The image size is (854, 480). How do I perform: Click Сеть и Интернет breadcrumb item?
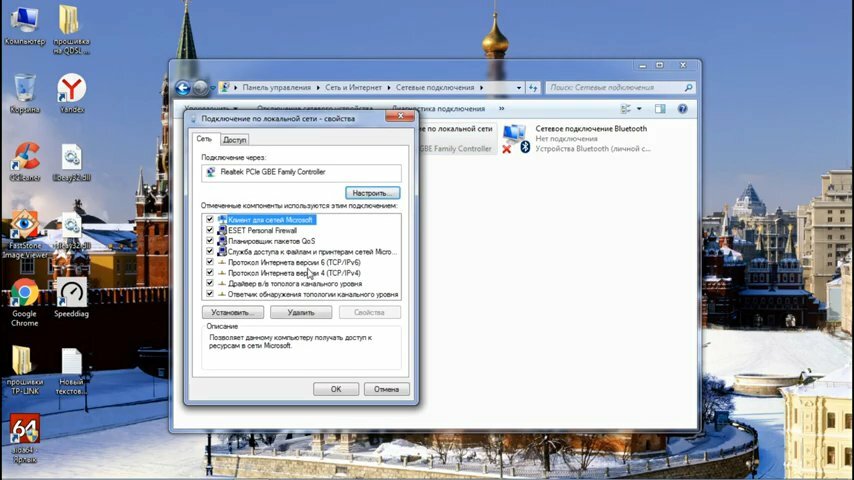coord(353,88)
